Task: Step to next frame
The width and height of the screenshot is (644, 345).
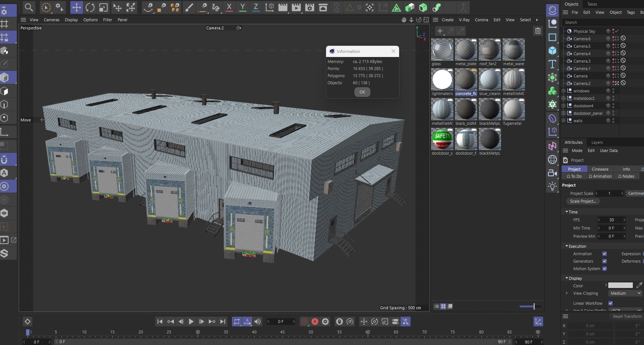Action: 201,322
